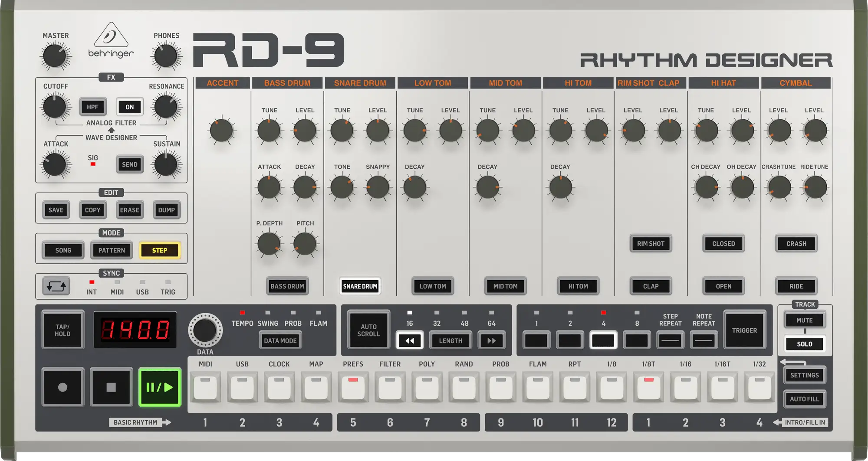Switch to Song mode

click(63, 250)
